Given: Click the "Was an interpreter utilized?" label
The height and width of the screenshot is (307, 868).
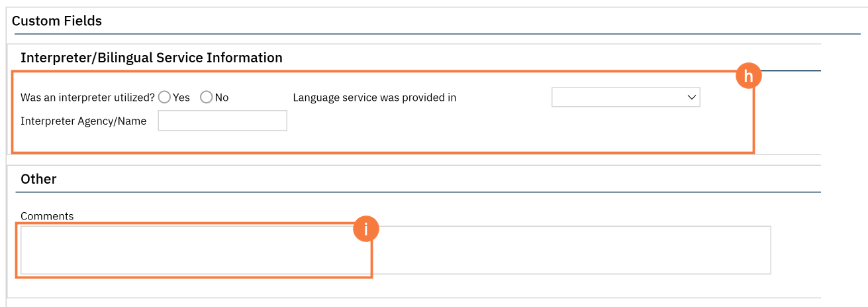Looking at the screenshot, I should pos(87,97).
